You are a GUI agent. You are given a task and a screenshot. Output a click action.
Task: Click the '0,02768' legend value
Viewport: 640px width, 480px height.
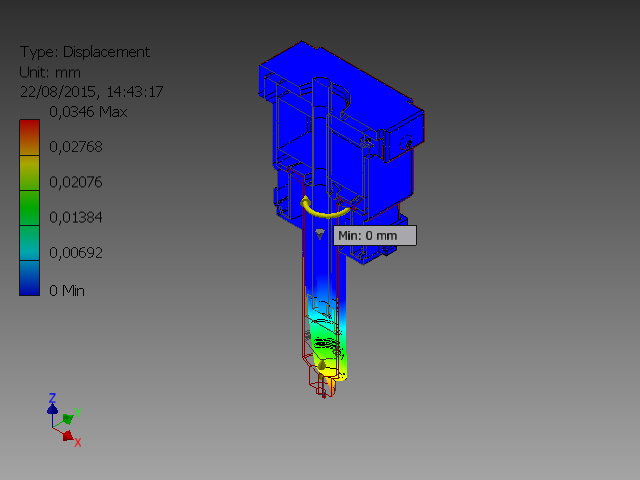tap(76, 147)
